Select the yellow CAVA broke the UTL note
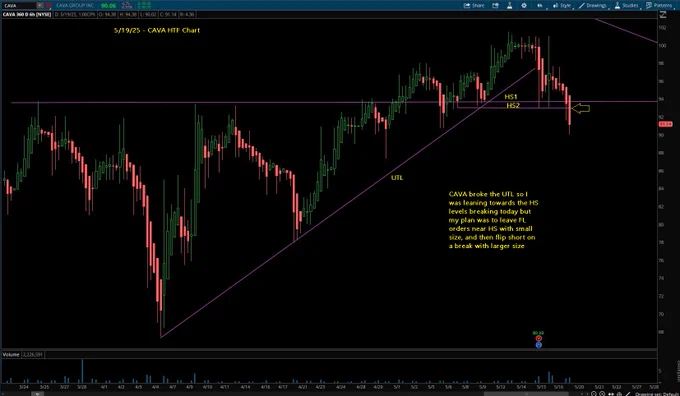This screenshot has height=396, width=680. pyautogui.click(x=494, y=220)
